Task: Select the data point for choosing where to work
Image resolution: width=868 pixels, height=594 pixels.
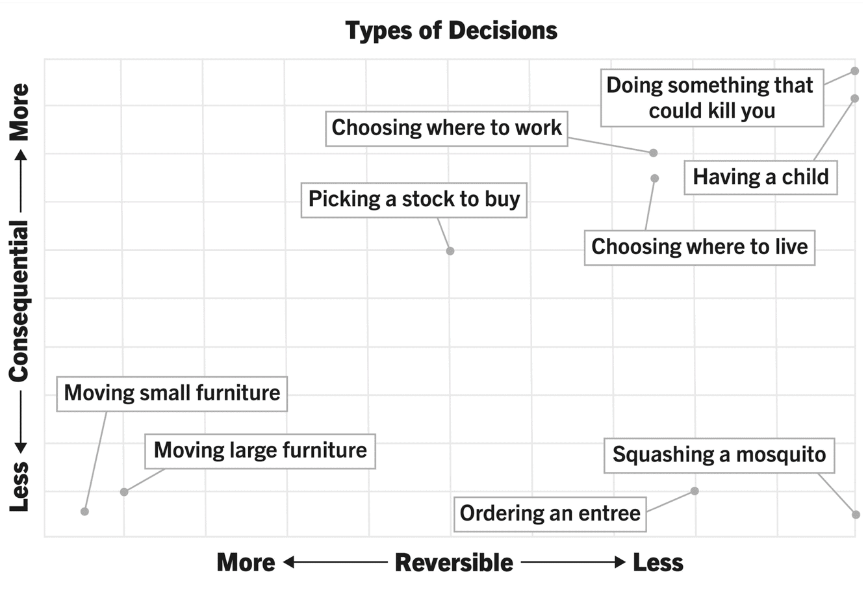Action: [x=654, y=153]
